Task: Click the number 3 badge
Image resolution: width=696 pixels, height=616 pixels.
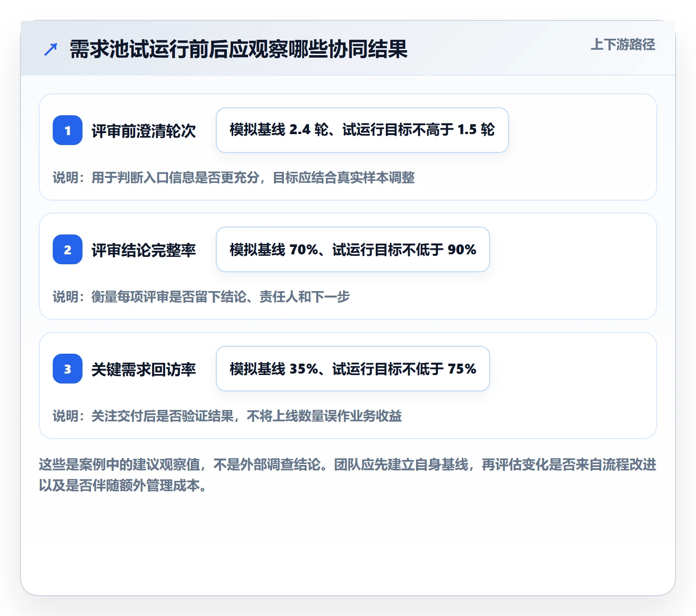Action: pyautogui.click(x=68, y=369)
